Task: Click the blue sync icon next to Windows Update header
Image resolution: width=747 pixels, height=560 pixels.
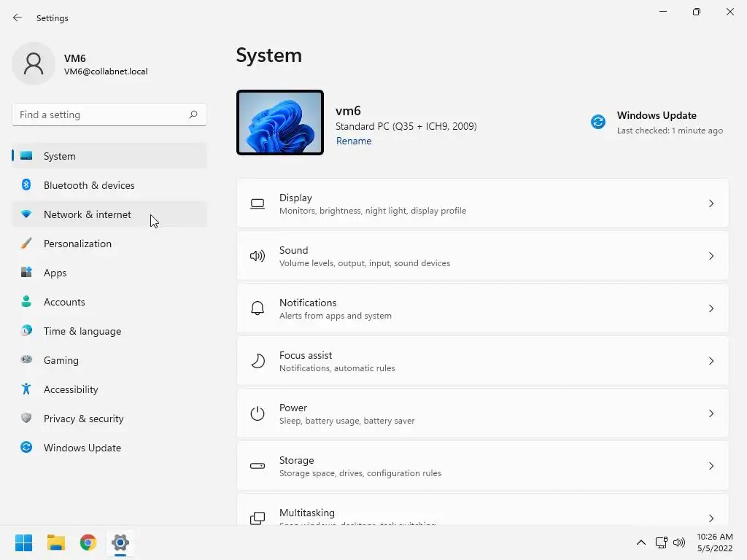Action: tap(598, 122)
